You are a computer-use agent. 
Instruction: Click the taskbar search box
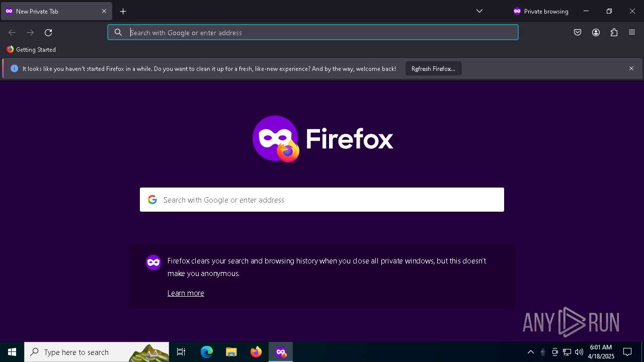click(x=97, y=352)
